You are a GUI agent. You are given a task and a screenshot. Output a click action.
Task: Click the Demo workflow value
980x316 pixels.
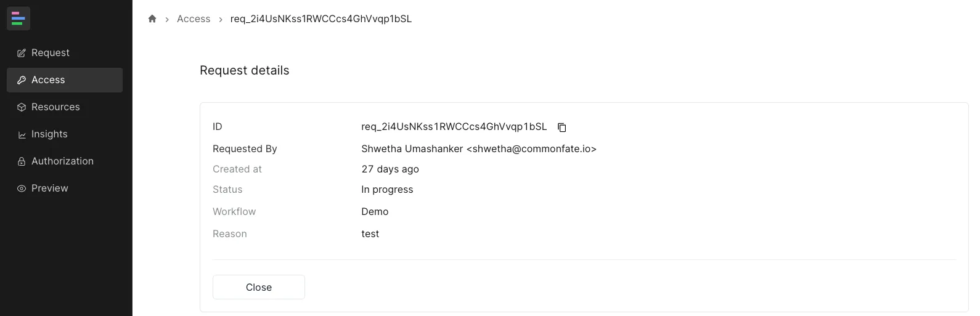pyautogui.click(x=375, y=212)
